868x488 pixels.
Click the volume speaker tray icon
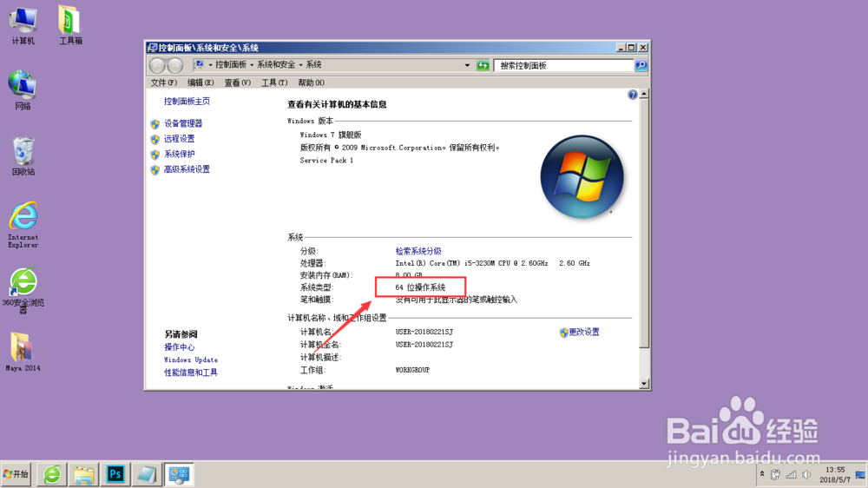806,475
